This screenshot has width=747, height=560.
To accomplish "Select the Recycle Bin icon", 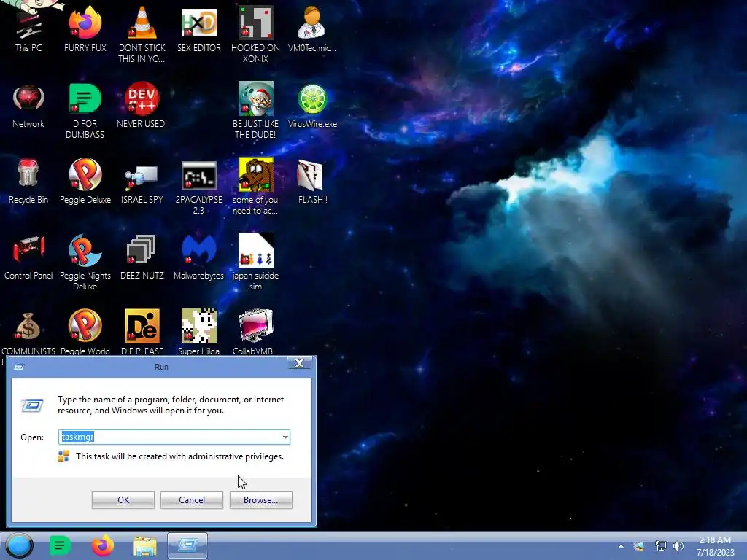I will point(28,181).
